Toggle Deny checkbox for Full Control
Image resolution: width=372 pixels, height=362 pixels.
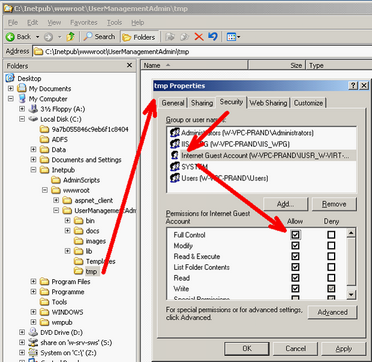coord(331,235)
